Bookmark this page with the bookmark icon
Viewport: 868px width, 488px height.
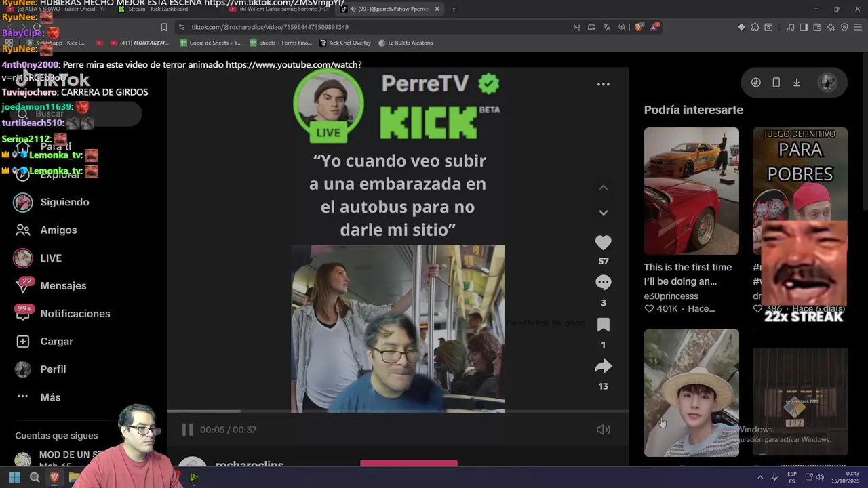coord(163,27)
